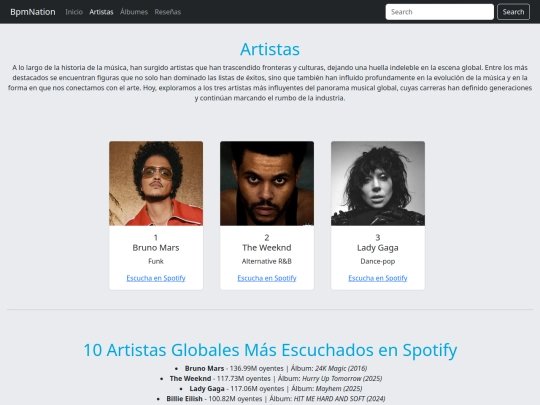
Task: Open the Reseñas nav item
Action: click(168, 12)
